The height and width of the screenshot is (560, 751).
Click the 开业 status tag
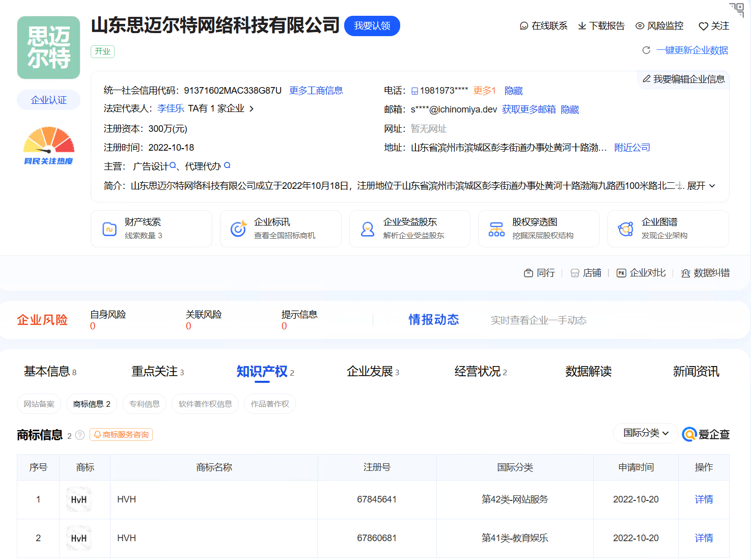tap(103, 51)
